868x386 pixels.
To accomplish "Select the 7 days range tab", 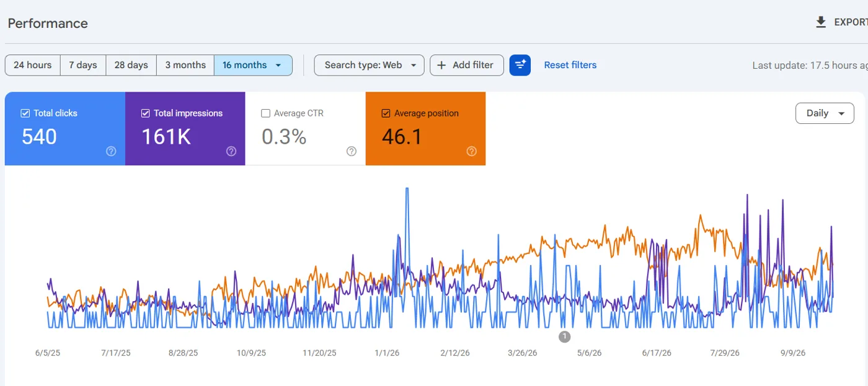I will click(x=83, y=65).
